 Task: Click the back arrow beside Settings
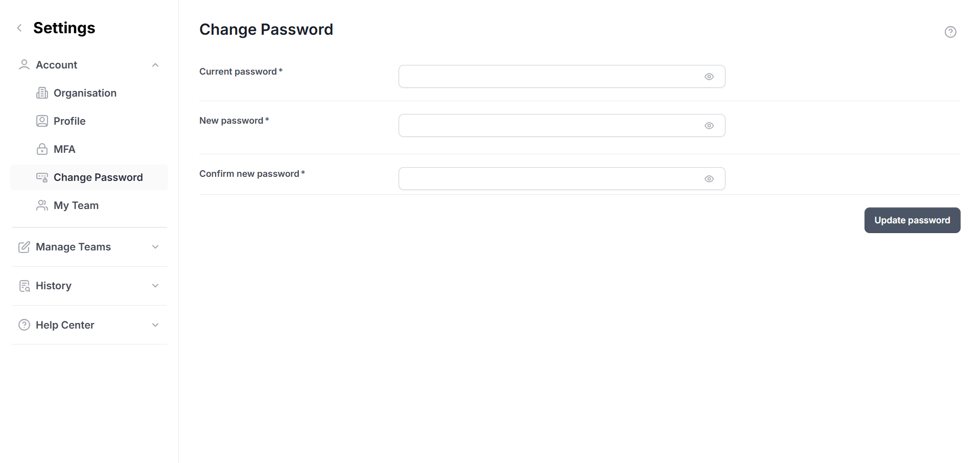click(x=19, y=28)
